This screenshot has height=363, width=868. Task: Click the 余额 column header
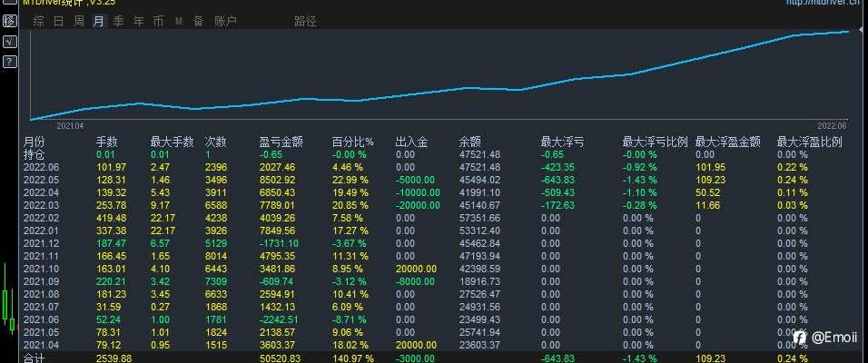pyautogui.click(x=470, y=142)
